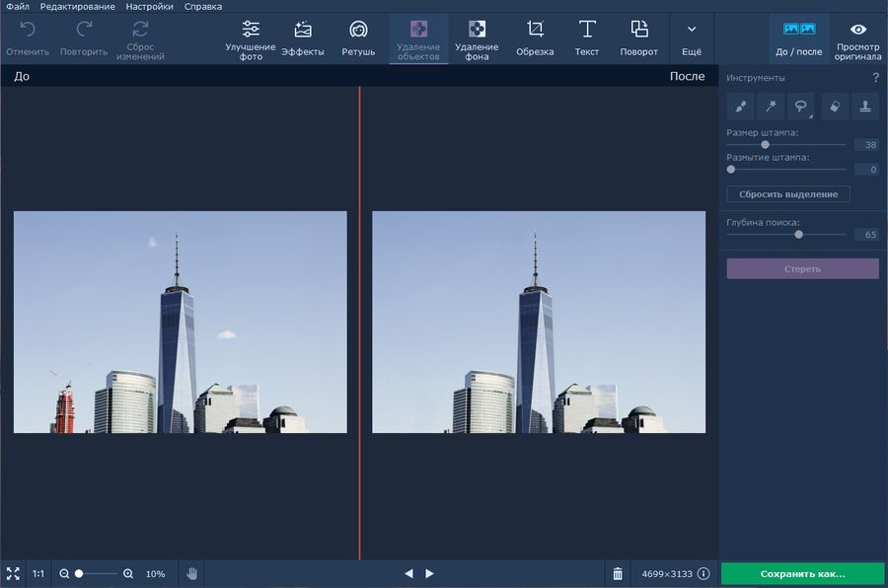
Task: Toggle fullscreen mode in bottom bar
Action: click(x=13, y=573)
